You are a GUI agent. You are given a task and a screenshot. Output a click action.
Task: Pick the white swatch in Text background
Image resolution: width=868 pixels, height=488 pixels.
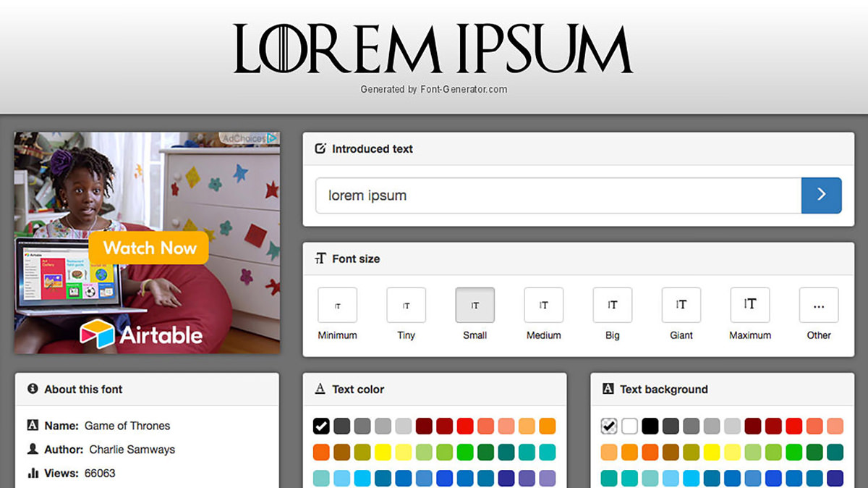pyautogui.click(x=630, y=426)
